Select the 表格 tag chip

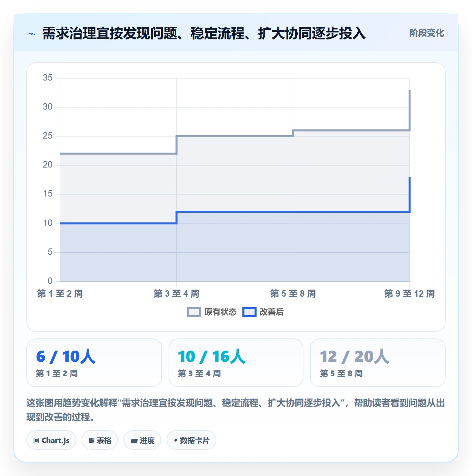100,440
